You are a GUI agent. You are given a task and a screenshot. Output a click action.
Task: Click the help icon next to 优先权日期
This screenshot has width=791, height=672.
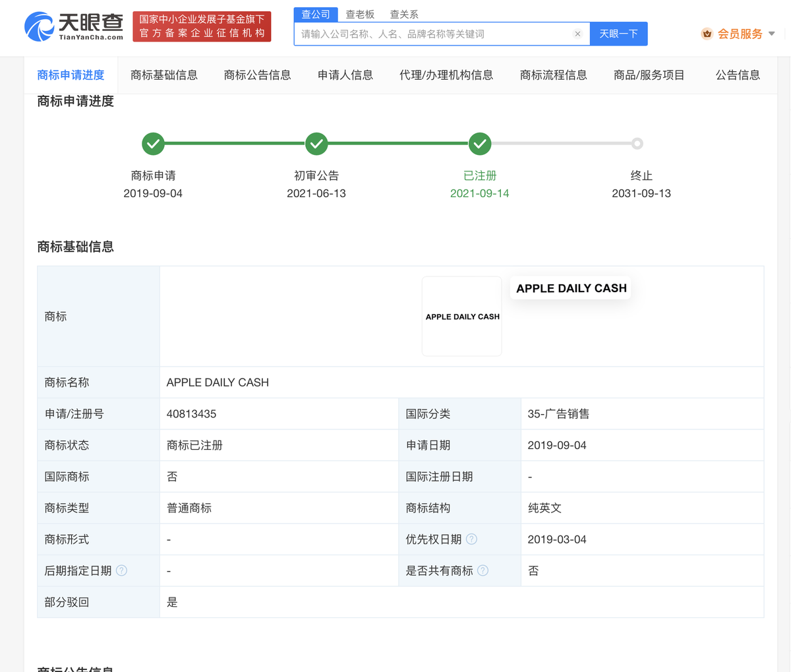471,539
